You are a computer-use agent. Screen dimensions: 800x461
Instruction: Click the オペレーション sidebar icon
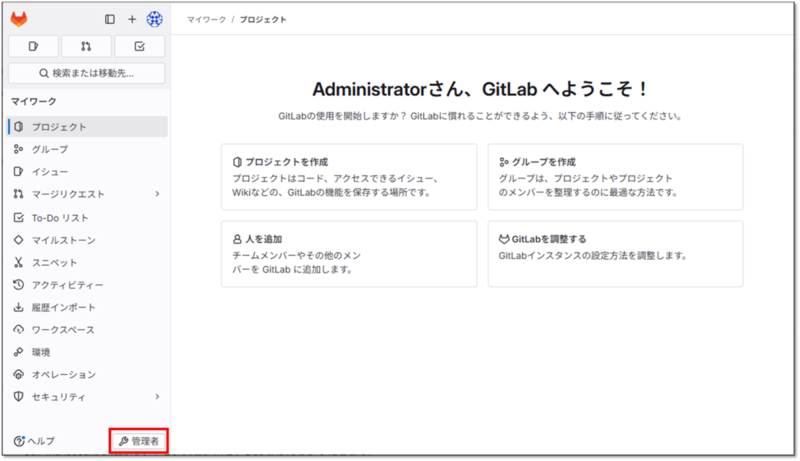19,375
